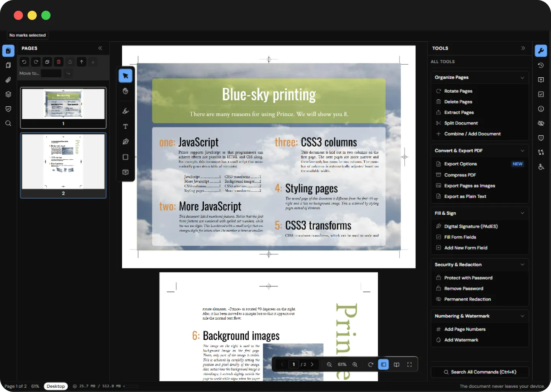Viewport: 551px width, 392px height.
Task: Collapse the Convert & Export PDF section
Action: pos(523,151)
